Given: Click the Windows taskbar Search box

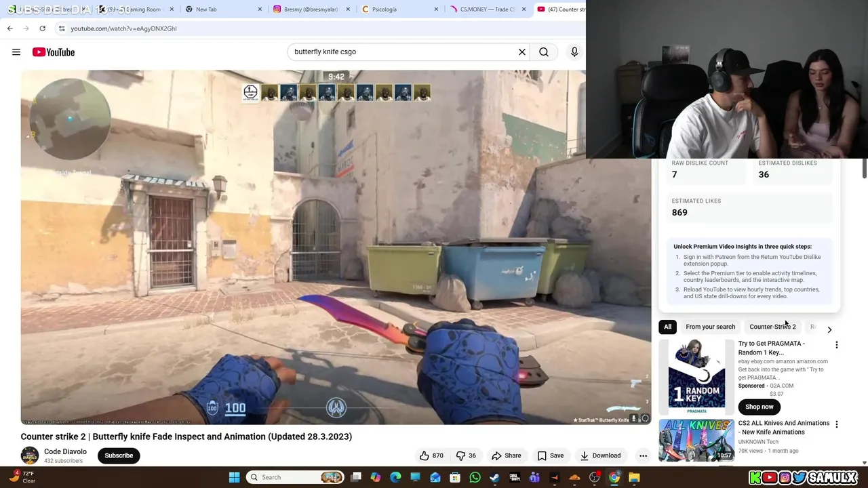Looking at the screenshot, I should (295, 477).
